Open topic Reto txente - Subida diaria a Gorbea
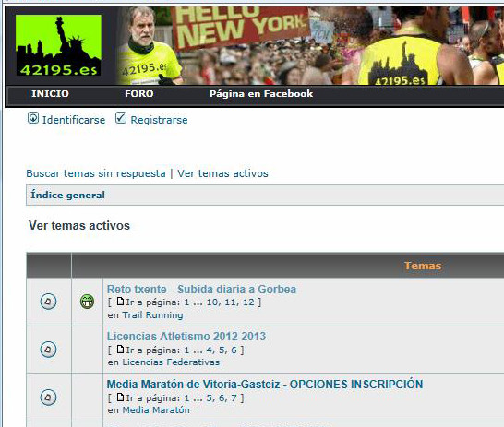Screen dimensions: 504x427 pyautogui.click(x=201, y=290)
